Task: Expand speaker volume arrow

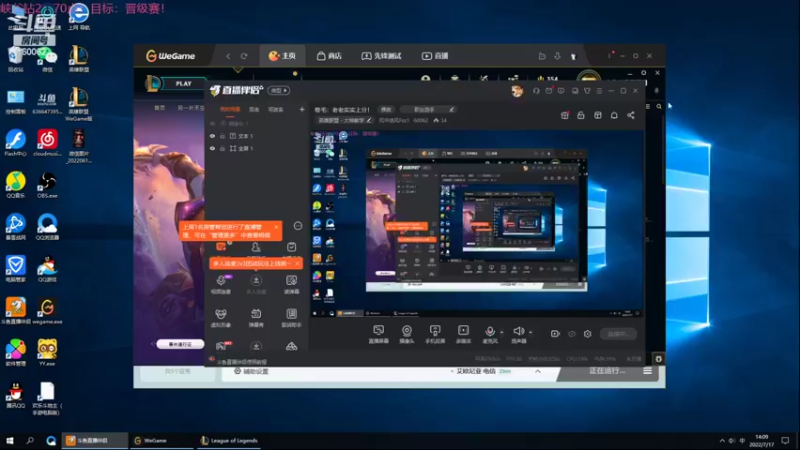Action: coord(531,332)
